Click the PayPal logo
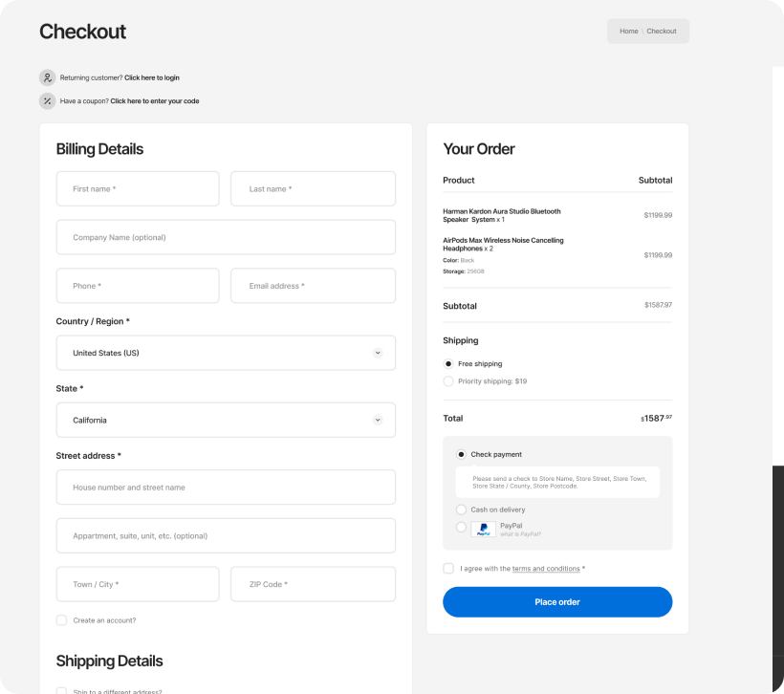Screen dimensions: 784x694 pos(483,529)
